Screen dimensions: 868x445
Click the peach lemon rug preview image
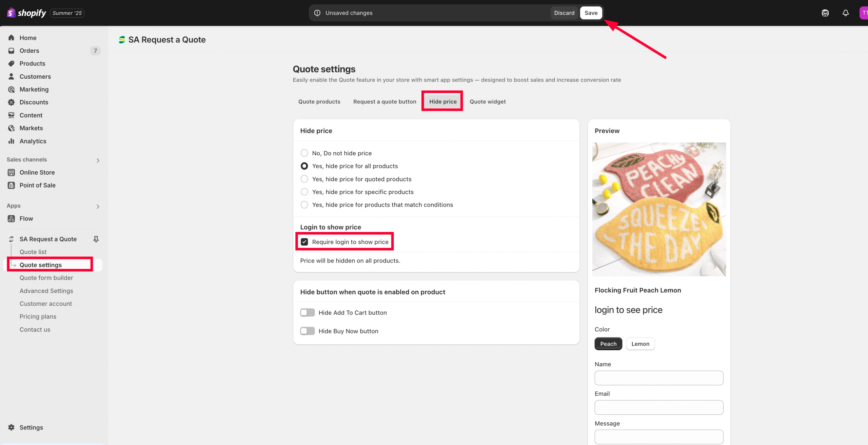659,209
